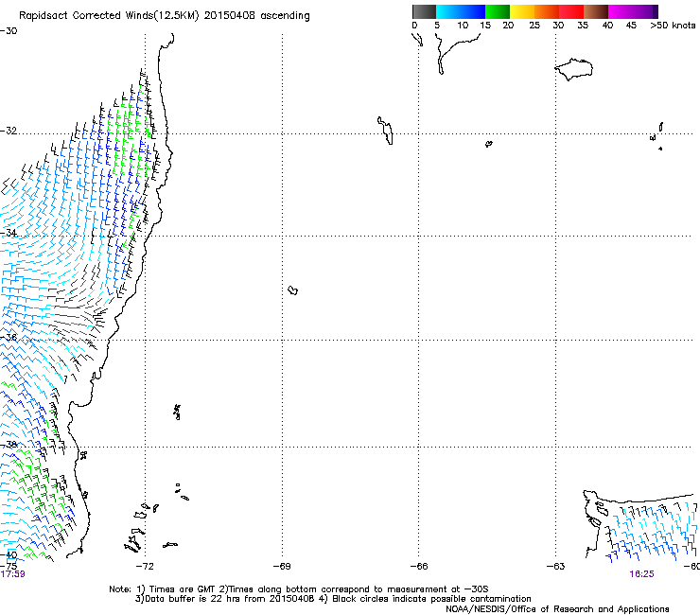Click the brown 35–40 knots legend segment
Viewport: 700px width, 615px height.
click(596, 11)
